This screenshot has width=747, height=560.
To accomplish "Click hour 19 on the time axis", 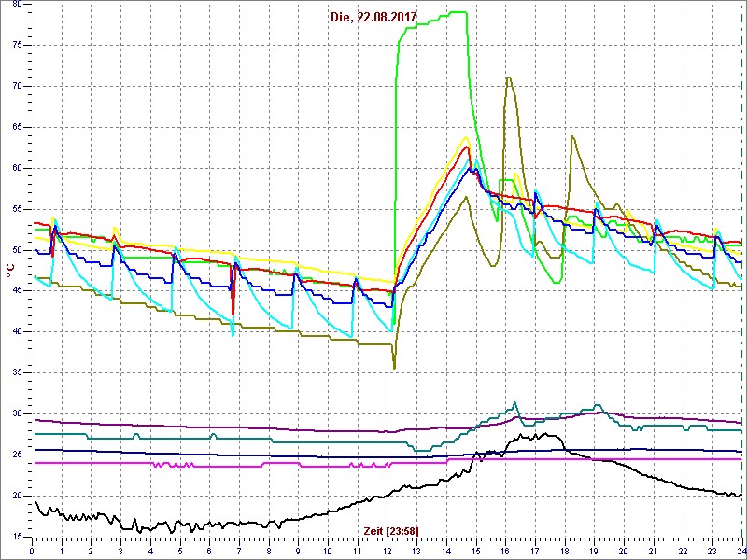I will [x=594, y=549].
